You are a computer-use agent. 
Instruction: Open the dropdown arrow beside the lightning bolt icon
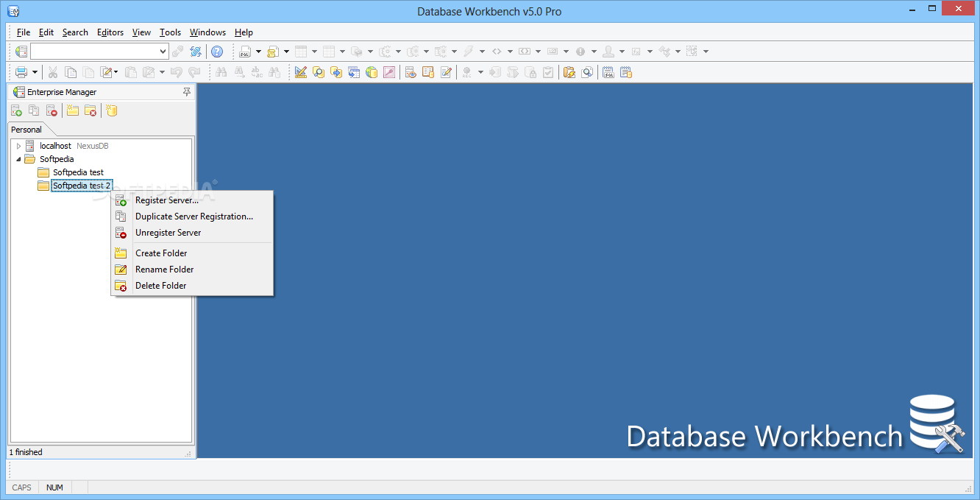482,52
